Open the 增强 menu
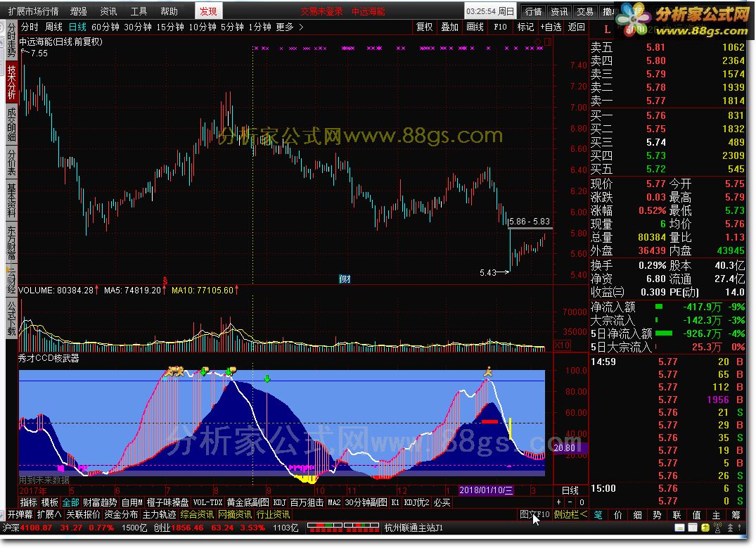 (79, 11)
